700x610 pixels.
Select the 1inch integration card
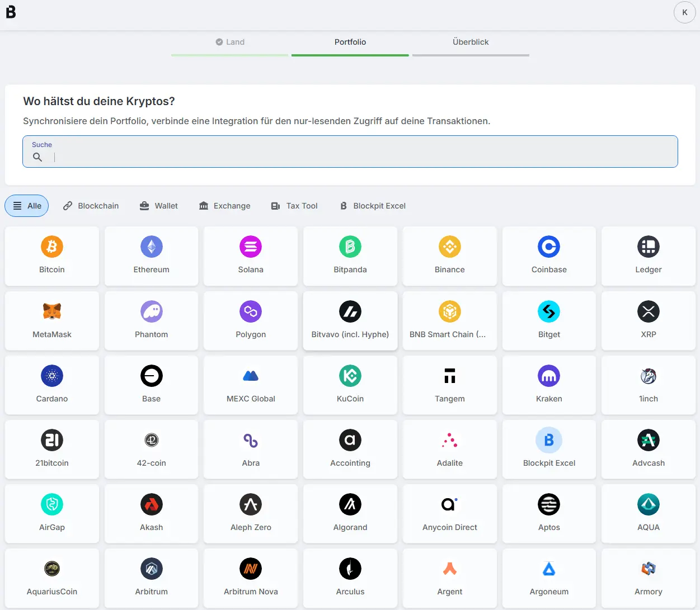pos(649,385)
